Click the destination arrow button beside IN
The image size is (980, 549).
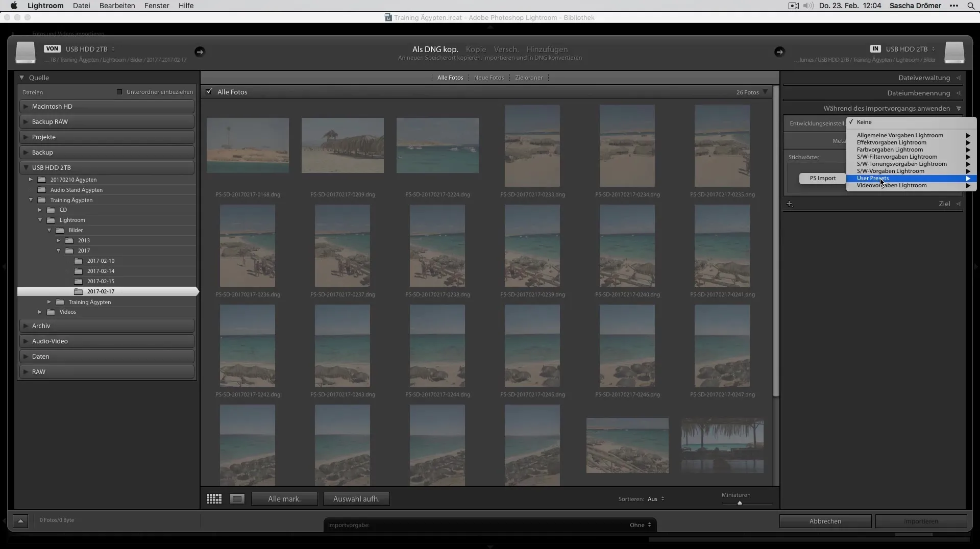(x=779, y=52)
